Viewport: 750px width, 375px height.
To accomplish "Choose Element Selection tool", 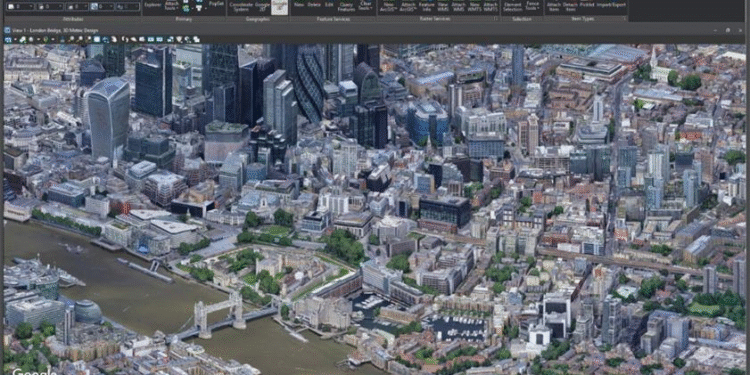I will (x=513, y=6).
